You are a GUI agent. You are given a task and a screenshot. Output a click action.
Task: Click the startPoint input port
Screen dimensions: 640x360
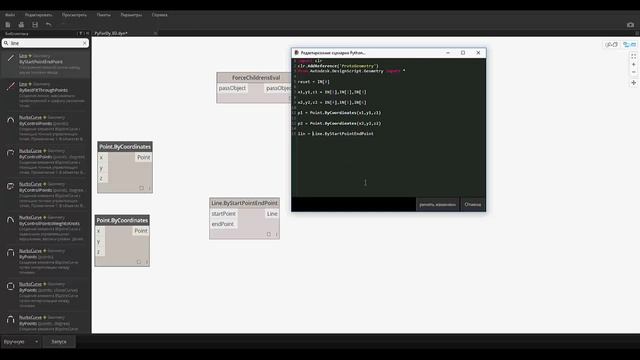point(223,214)
